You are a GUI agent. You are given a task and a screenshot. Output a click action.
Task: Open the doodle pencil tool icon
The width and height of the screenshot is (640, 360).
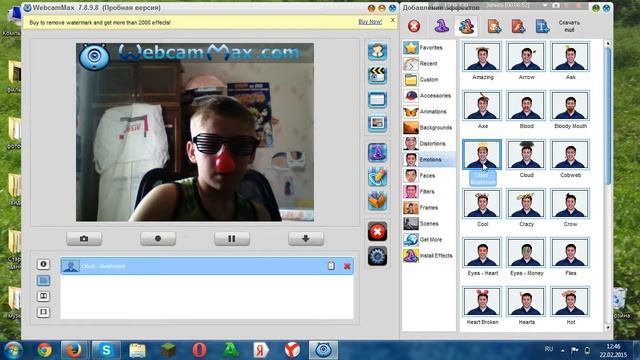tap(377, 177)
